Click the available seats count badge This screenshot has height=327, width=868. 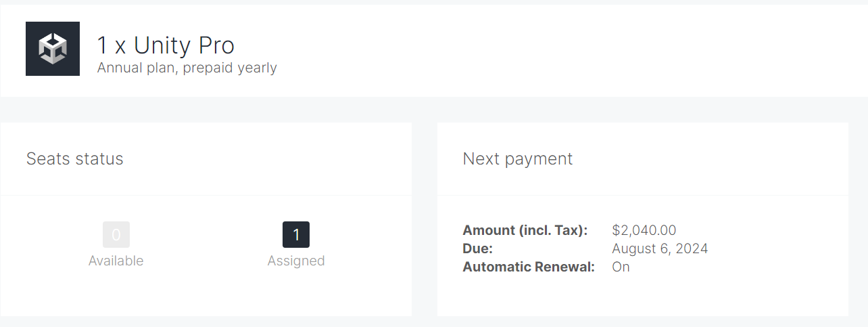pos(116,235)
